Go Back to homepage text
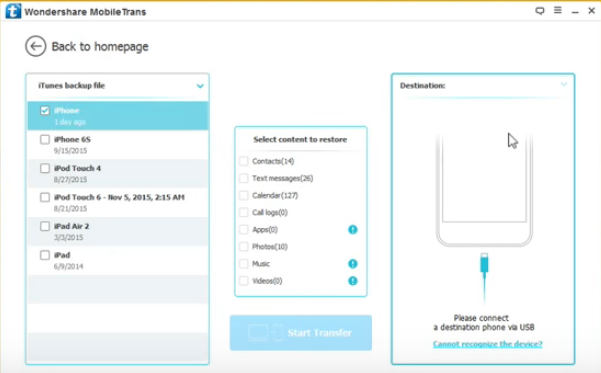Image resolution: width=601 pixels, height=373 pixels. (100, 46)
